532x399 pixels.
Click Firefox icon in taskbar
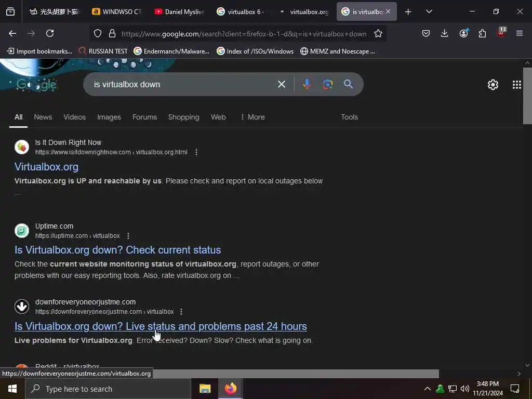click(230, 389)
